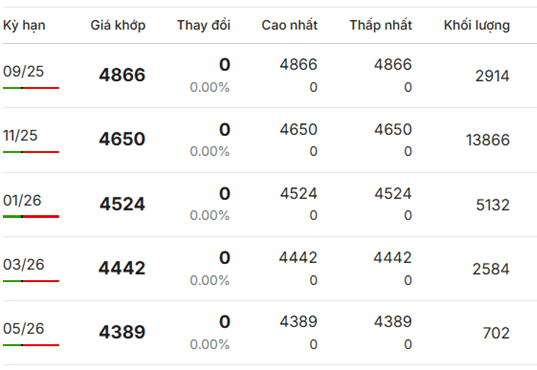Sort by Giá khớp column header

[118, 26]
